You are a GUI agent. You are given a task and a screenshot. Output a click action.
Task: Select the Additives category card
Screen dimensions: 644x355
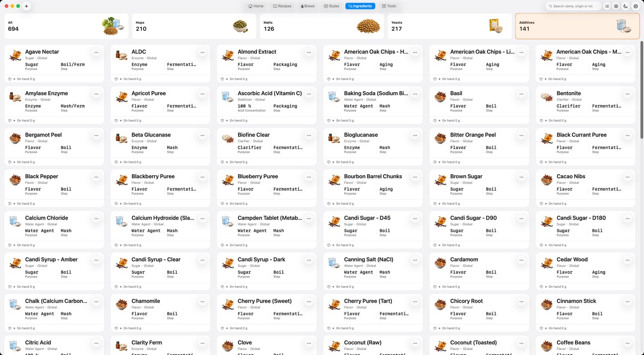click(578, 26)
